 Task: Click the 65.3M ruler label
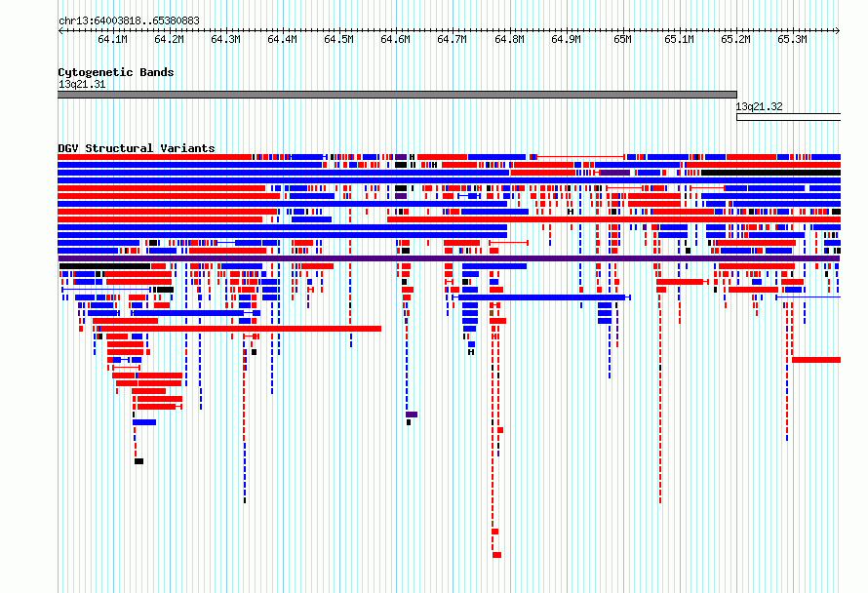point(792,39)
